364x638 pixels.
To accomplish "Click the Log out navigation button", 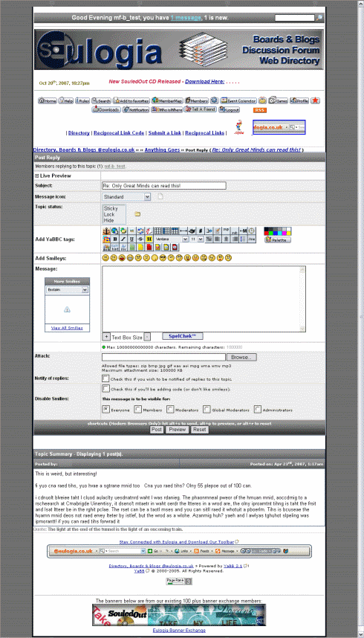I will (x=229, y=109).
